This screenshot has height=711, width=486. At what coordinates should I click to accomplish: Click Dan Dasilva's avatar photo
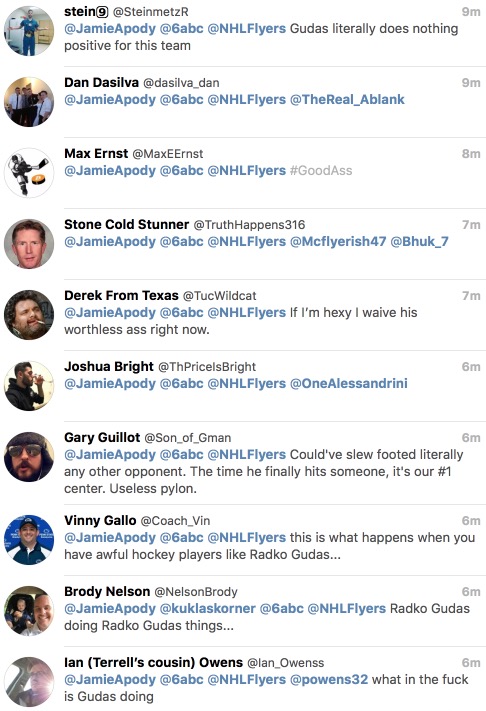click(29, 102)
